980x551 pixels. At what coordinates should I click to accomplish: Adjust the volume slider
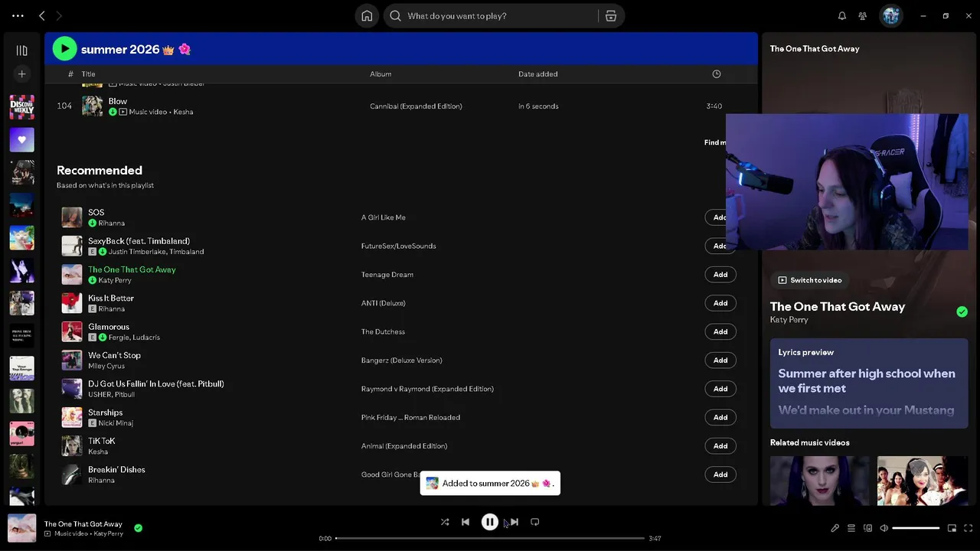pyautogui.click(x=916, y=528)
